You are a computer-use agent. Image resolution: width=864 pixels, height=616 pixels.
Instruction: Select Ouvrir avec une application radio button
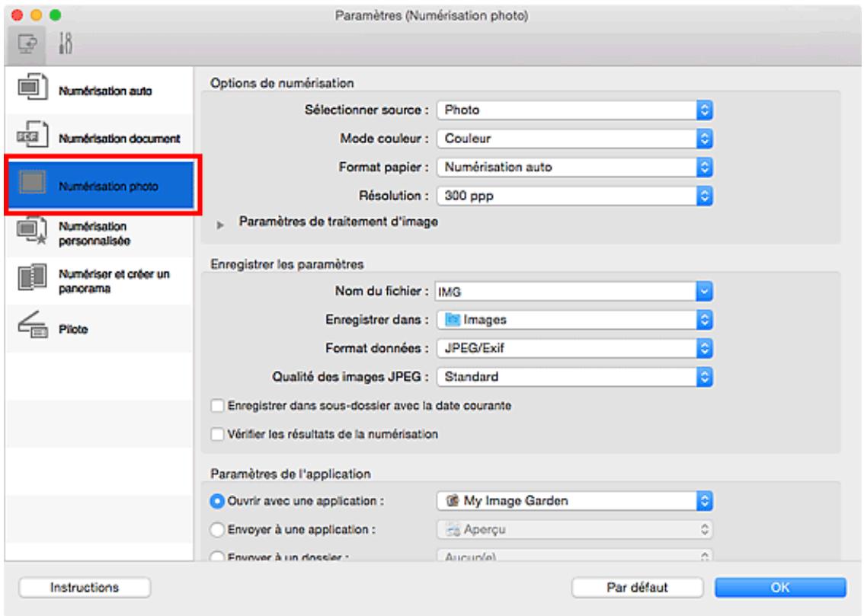218,500
